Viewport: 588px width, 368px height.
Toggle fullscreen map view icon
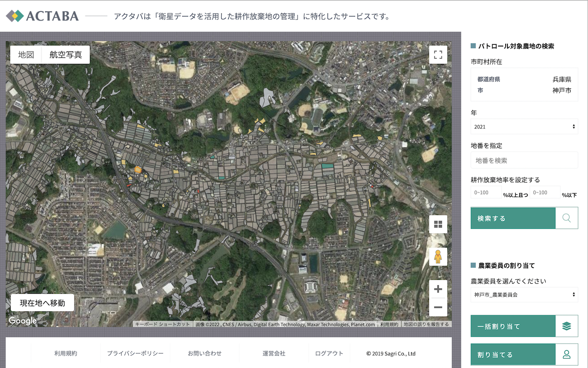(438, 55)
